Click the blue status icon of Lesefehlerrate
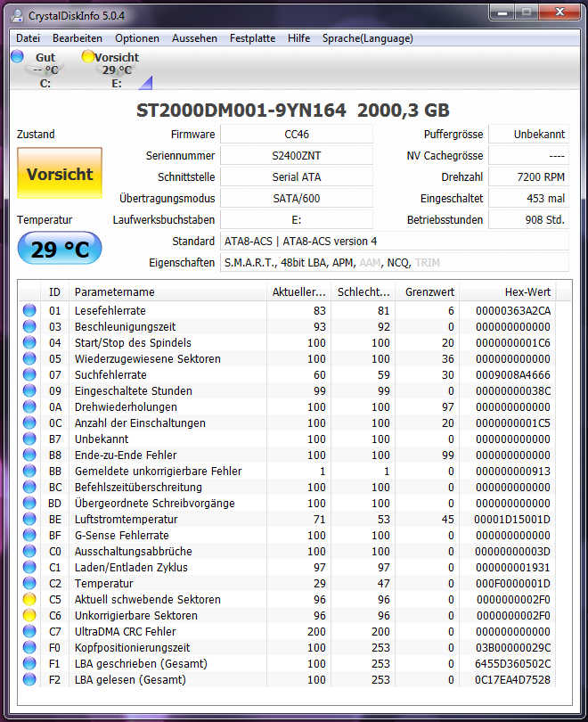Screen dimensions: 588x722 [x=29, y=310]
